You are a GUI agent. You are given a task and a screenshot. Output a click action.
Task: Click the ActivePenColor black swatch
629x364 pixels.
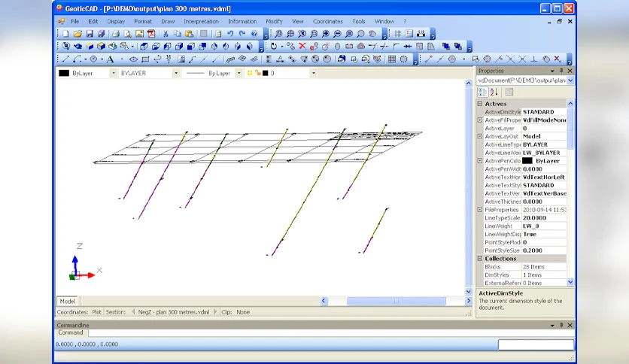pos(527,161)
